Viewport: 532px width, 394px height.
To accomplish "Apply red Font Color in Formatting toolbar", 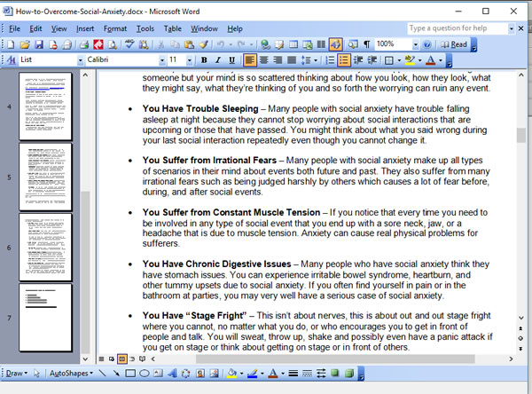I will point(431,60).
